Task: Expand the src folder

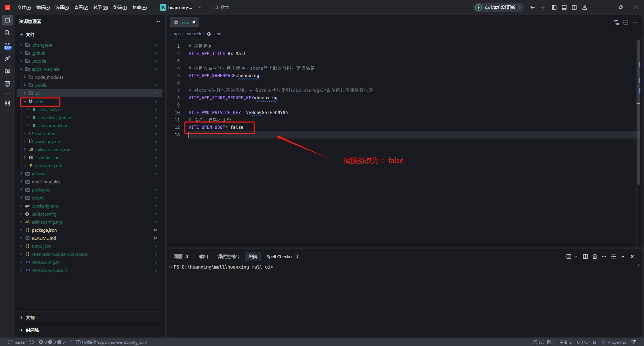Action: tap(38, 93)
